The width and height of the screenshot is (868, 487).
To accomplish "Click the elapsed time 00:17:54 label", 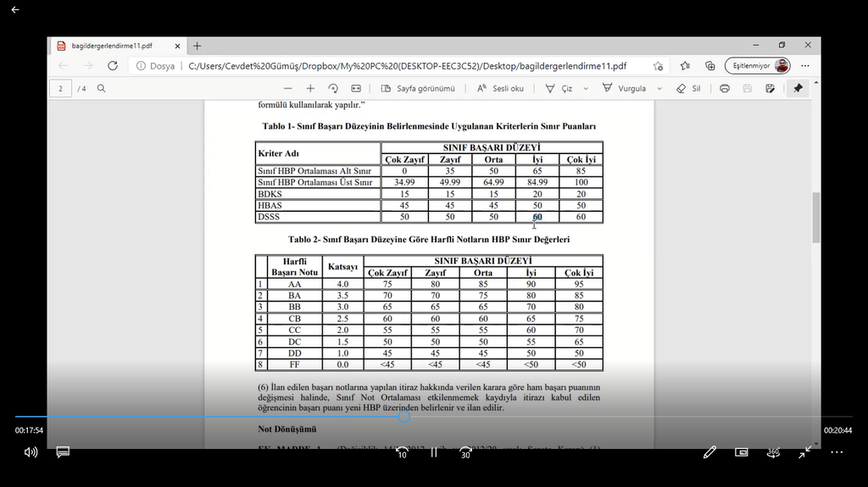I will pos(29,430).
